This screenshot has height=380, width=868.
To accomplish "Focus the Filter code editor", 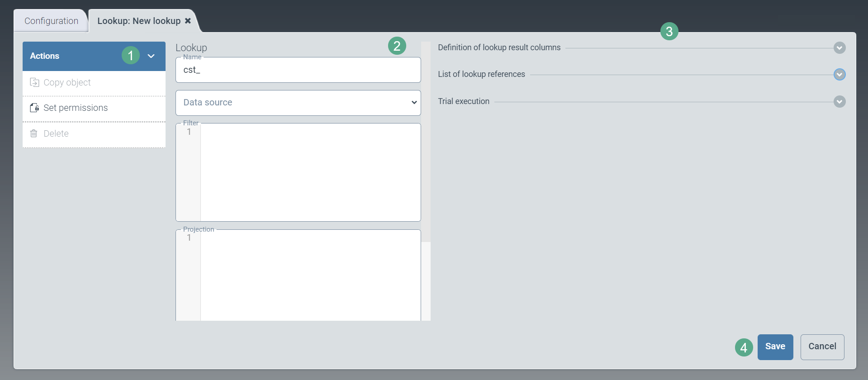I will (310, 172).
